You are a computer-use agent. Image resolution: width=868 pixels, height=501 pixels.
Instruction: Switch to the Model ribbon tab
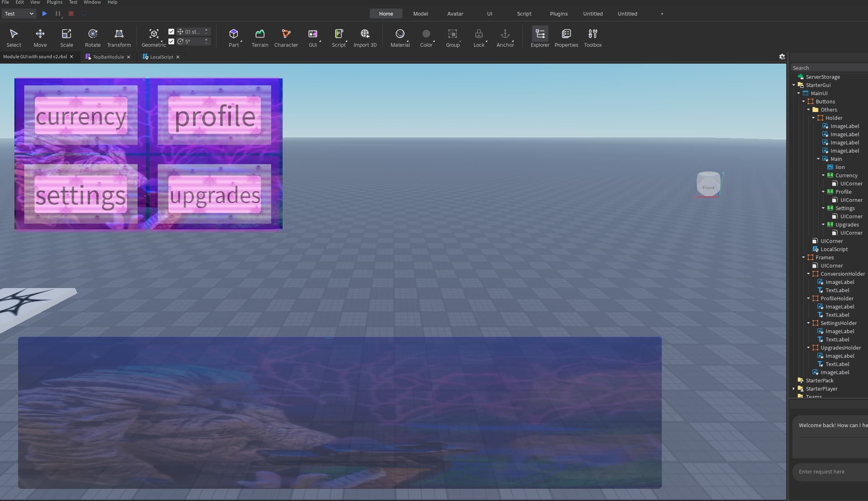coord(420,14)
